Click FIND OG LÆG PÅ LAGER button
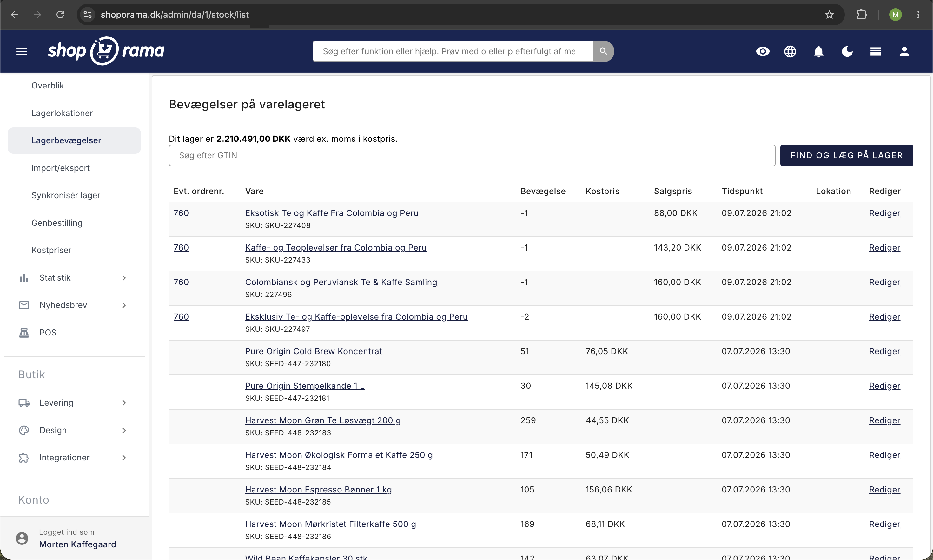933x560 pixels. 846,155
